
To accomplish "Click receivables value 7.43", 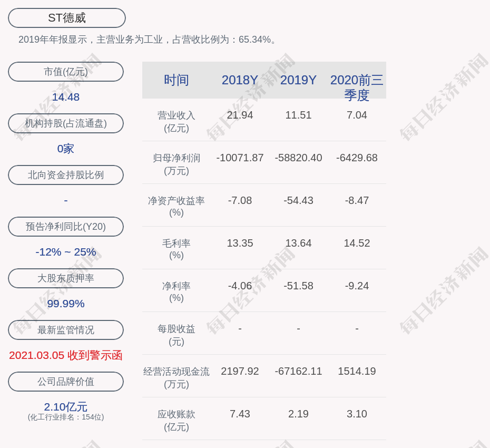I will (240, 414).
